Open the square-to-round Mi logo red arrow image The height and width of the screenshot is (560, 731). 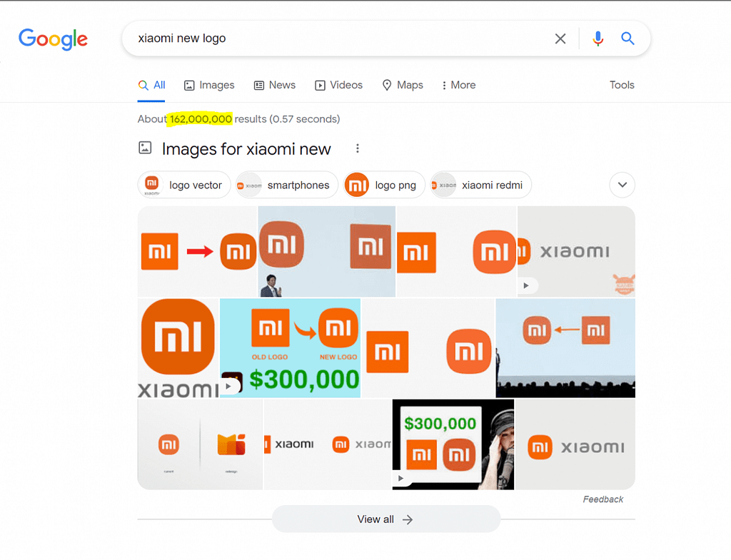pyautogui.click(x=197, y=252)
